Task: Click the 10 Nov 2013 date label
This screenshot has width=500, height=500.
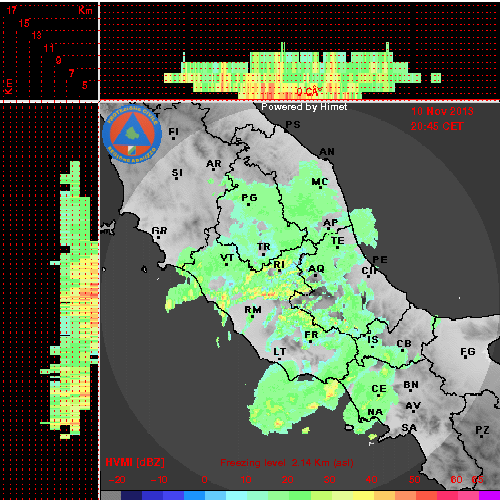Action: click(442, 111)
